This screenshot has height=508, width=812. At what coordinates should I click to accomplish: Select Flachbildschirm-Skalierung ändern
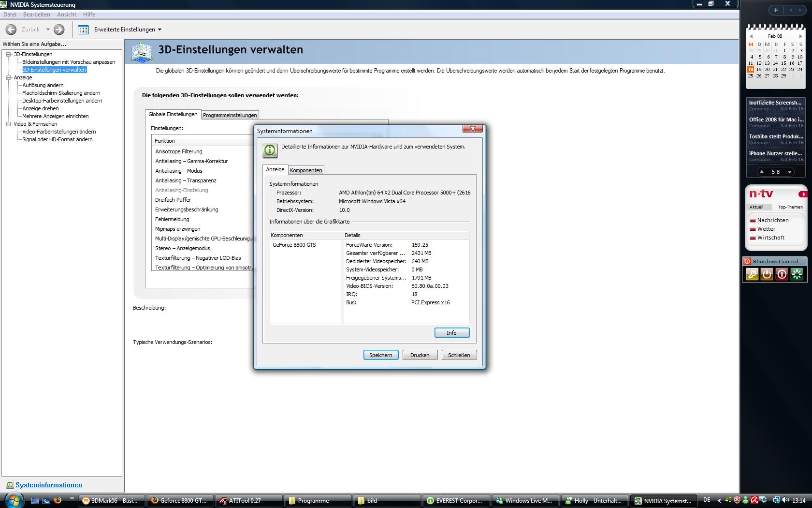pyautogui.click(x=61, y=93)
